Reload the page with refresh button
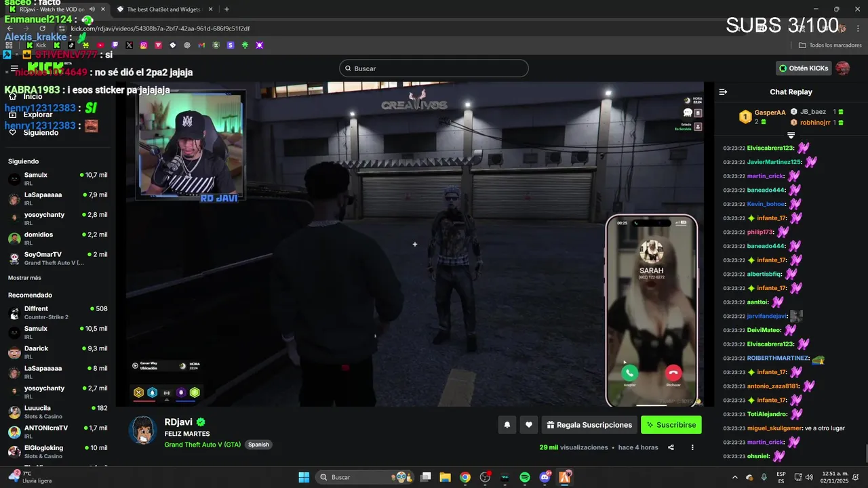This screenshot has width=868, height=488. 42,28
